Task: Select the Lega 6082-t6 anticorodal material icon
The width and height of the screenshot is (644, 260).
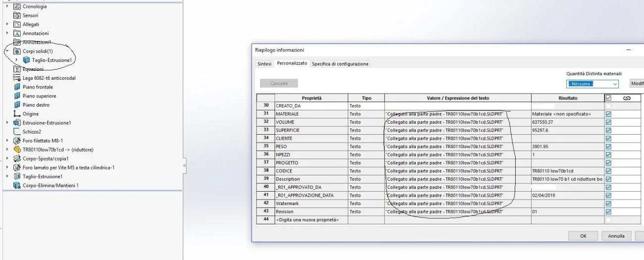Action: coord(17,78)
